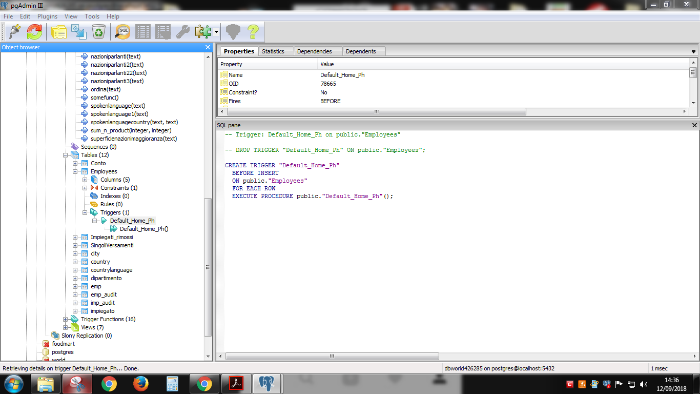
Task: Drop the selected object (trash icon)
Action: click(98, 32)
